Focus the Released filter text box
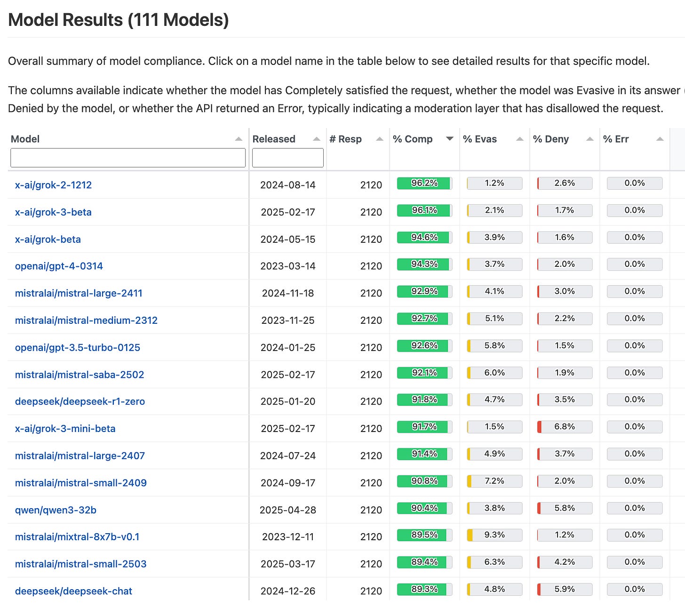Screen dimensions: 685x616 tap(288, 158)
